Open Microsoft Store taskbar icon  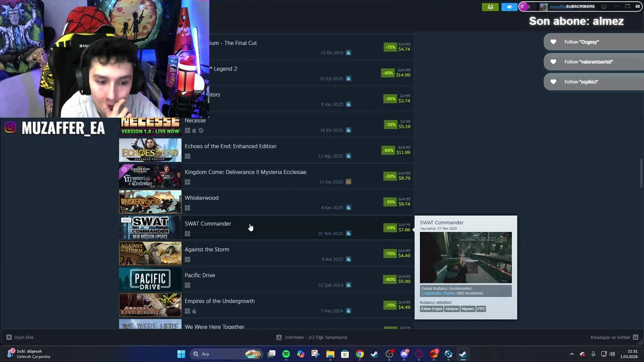[345, 354]
